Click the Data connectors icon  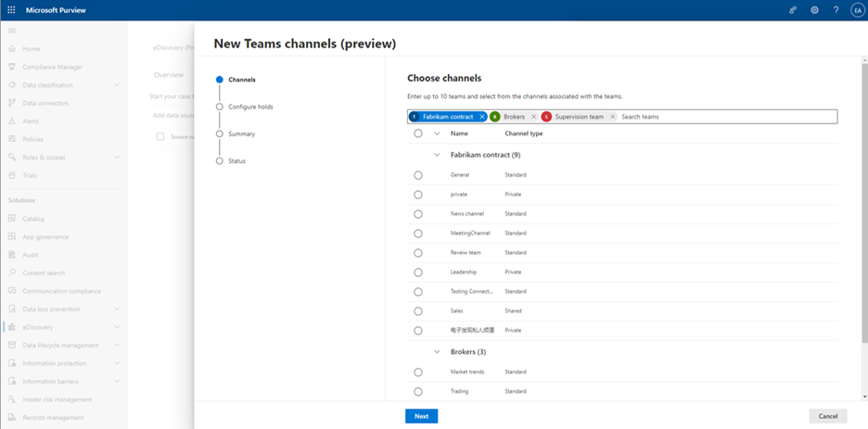(x=12, y=103)
